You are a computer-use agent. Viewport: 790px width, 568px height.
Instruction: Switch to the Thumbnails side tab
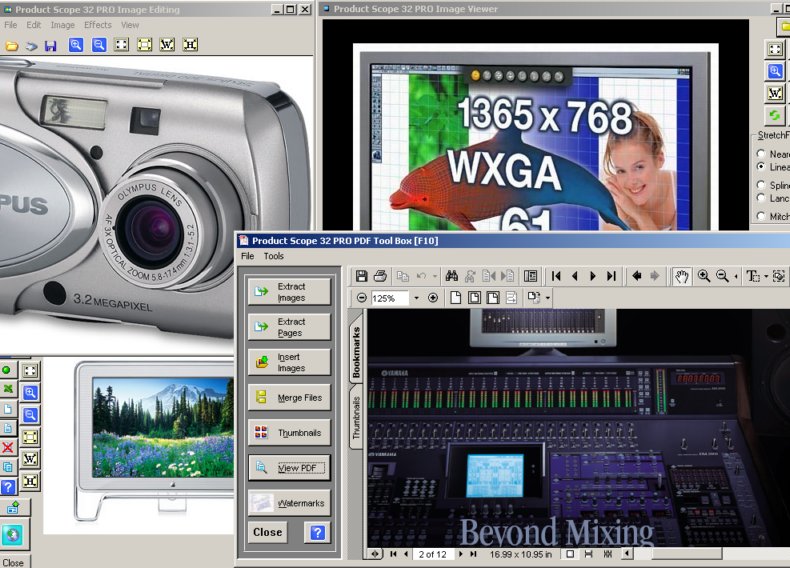click(x=356, y=417)
